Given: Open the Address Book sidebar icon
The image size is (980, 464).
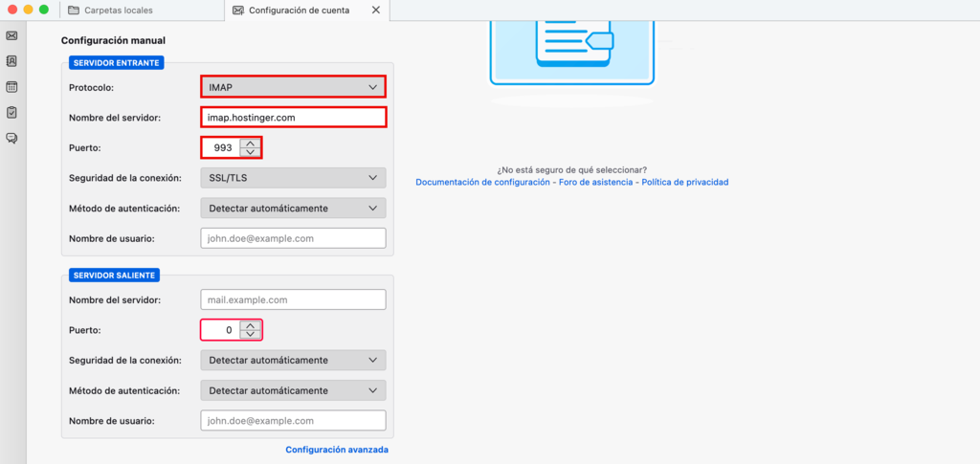Looking at the screenshot, I should click(11, 61).
